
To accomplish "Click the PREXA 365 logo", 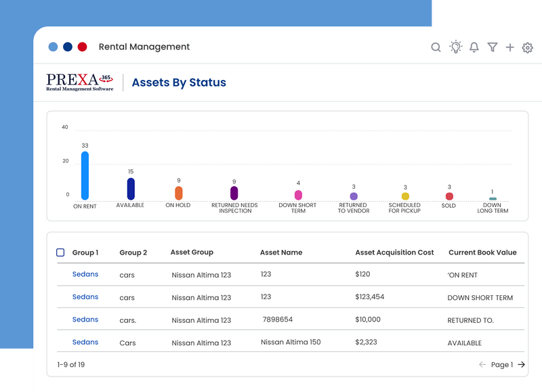I will 80,83.
